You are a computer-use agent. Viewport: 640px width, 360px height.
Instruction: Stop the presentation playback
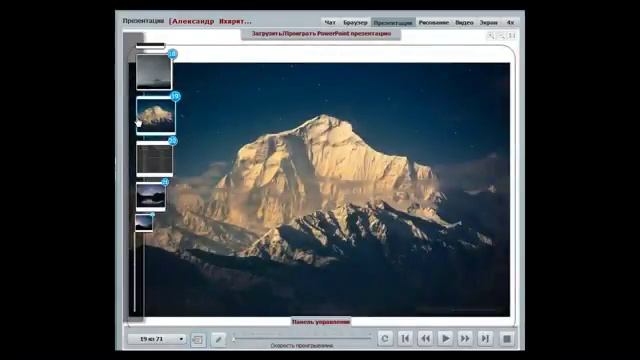[x=507, y=339]
